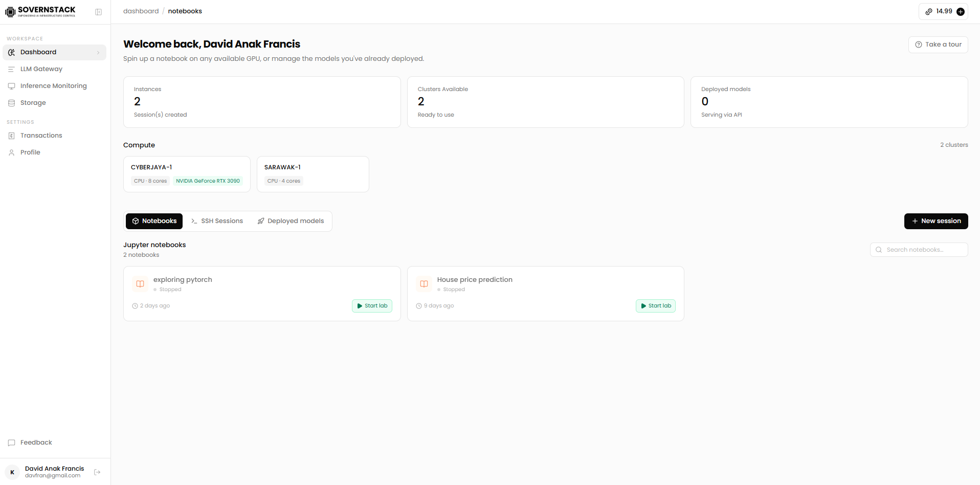Image resolution: width=980 pixels, height=485 pixels.
Task: Click the SovernStack logo
Action: [x=40, y=11]
